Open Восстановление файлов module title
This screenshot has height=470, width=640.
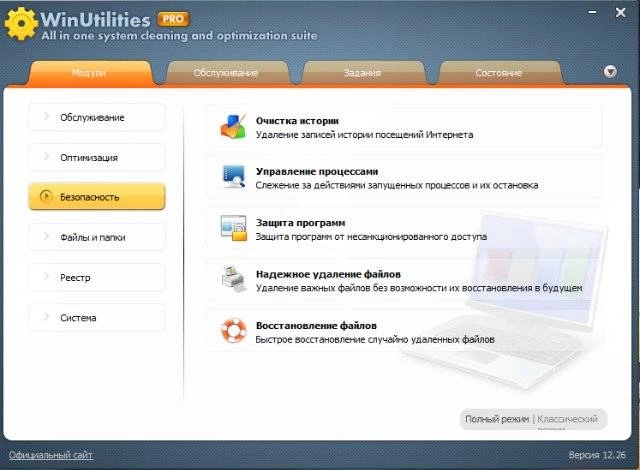316,326
